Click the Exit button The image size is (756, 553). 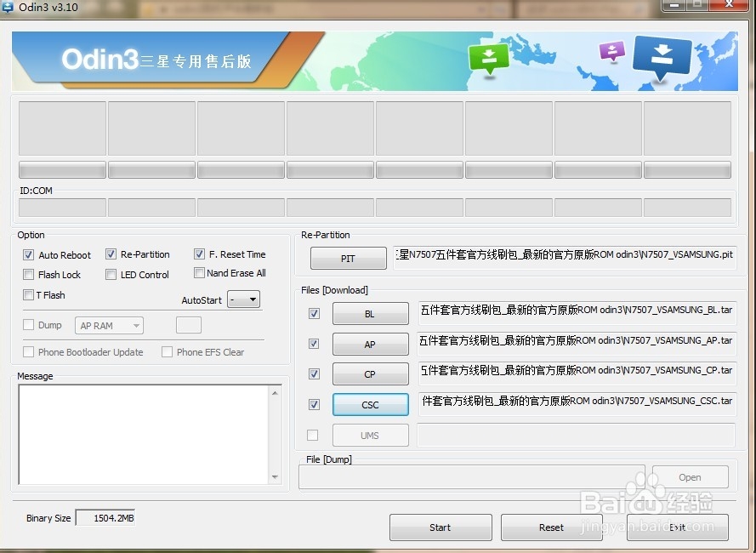coord(678,527)
